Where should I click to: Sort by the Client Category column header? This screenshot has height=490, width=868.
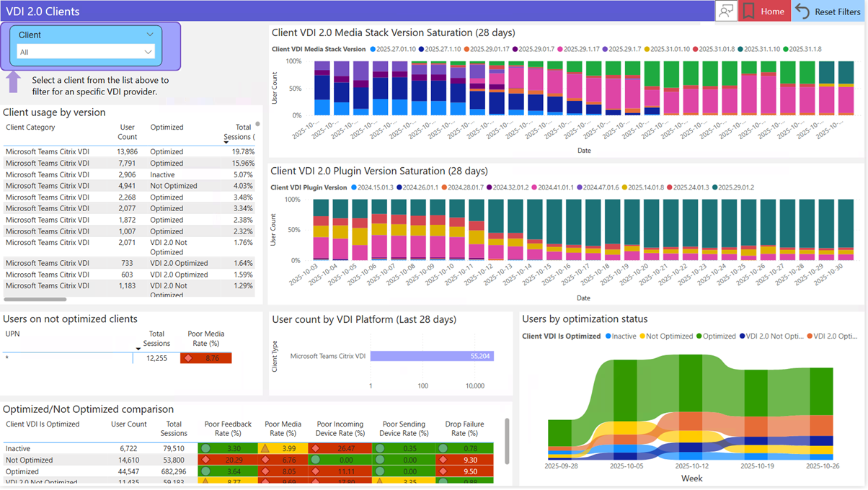[x=30, y=128]
